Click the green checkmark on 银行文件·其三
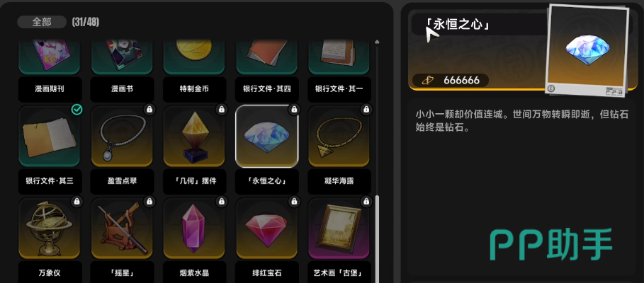Image resolution: width=644 pixels, height=283 pixels. coord(77,110)
